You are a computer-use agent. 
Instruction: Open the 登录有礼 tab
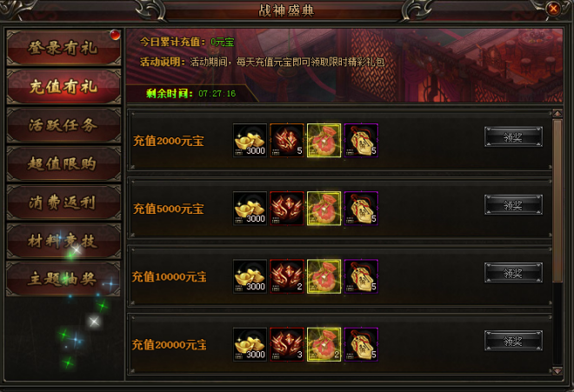[x=63, y=48]
